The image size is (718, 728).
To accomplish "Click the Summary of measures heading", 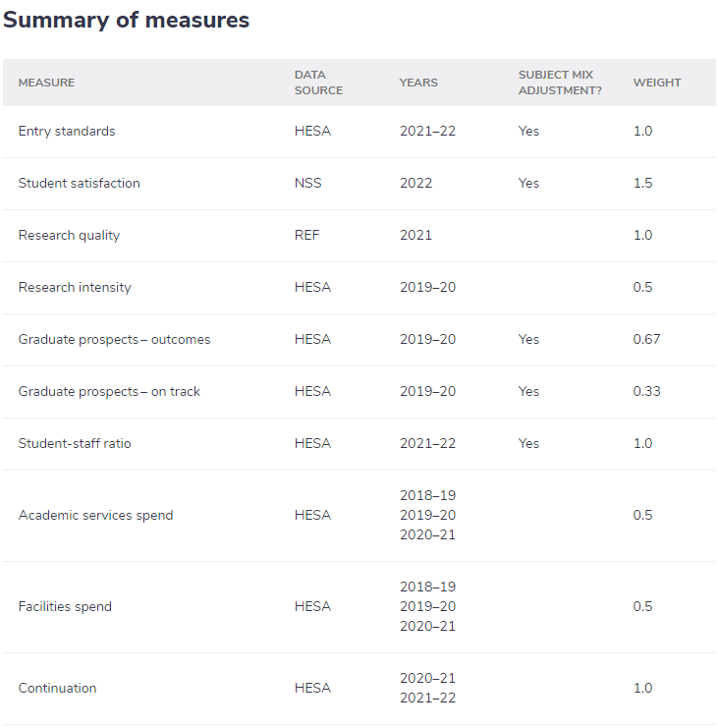I will pos(126,21).
